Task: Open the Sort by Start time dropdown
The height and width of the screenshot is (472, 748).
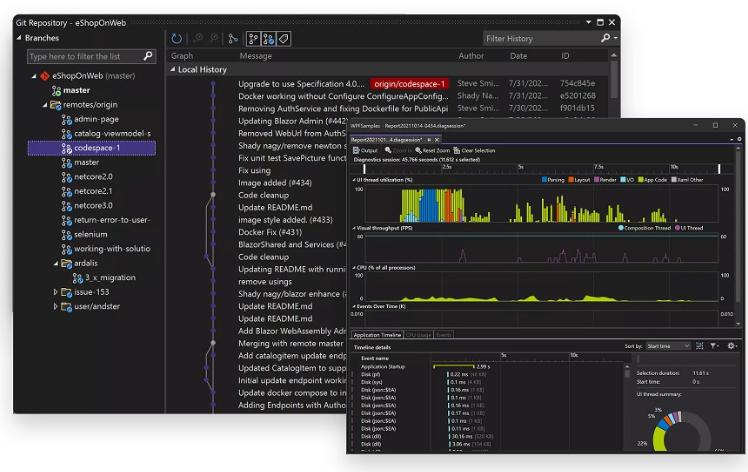Action: coord(668,346)
